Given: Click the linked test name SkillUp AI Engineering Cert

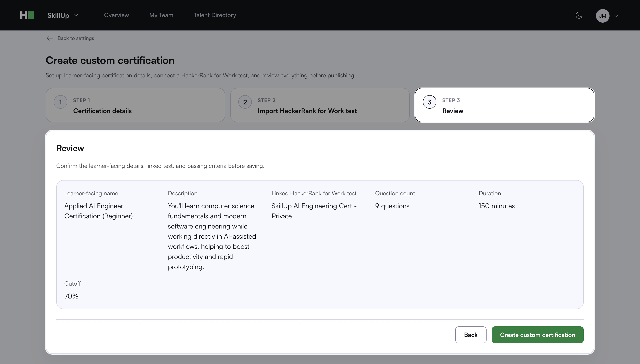Looking at the screenshot, I should [314, 211].
